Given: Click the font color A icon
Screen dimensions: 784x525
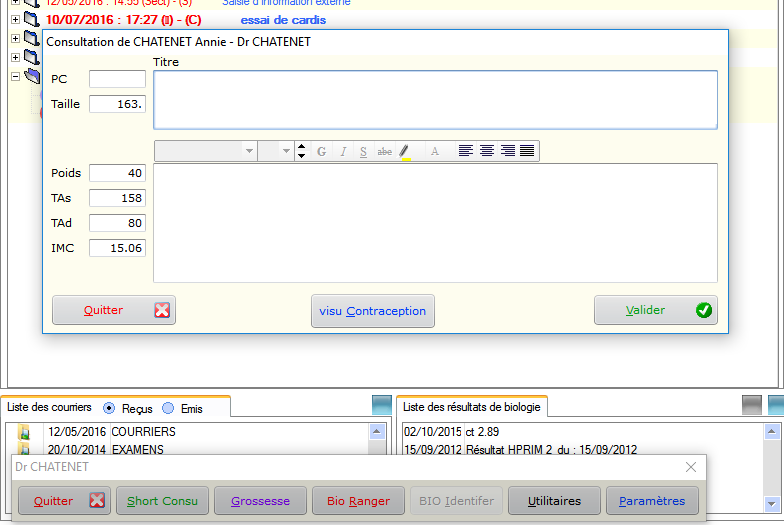Looking at the screenshot, I should pos(435,152).
